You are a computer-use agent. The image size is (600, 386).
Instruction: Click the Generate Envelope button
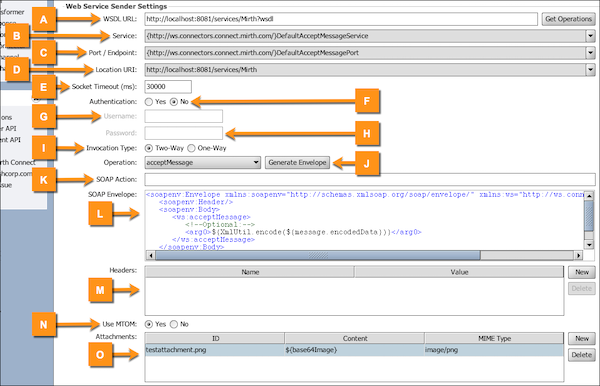pos(297,163)
